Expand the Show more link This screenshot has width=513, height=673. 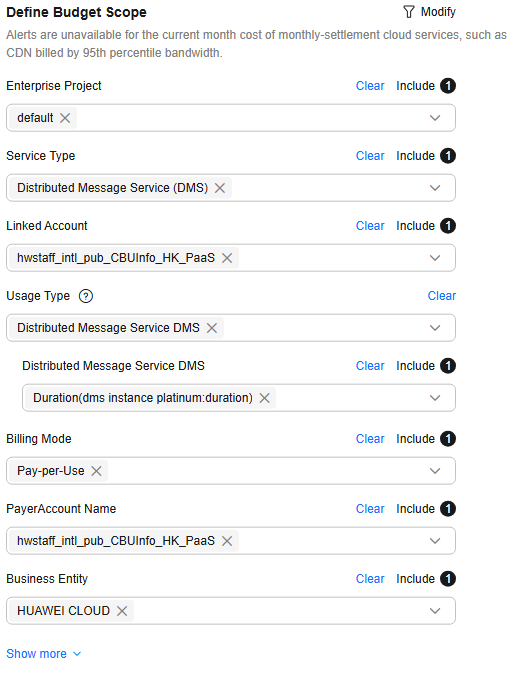[x=43, y=654]
